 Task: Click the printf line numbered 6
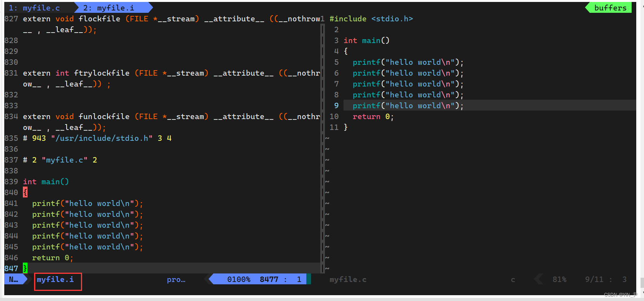tap(408, 73)
